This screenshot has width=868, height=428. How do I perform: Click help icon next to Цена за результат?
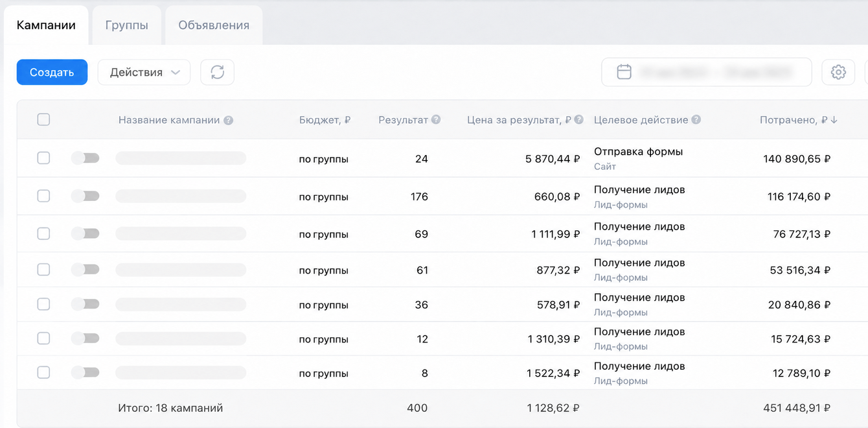[579, 120]
